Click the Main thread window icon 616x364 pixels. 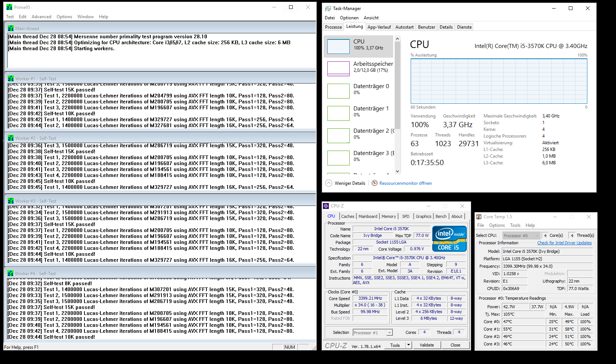(11, 29)
